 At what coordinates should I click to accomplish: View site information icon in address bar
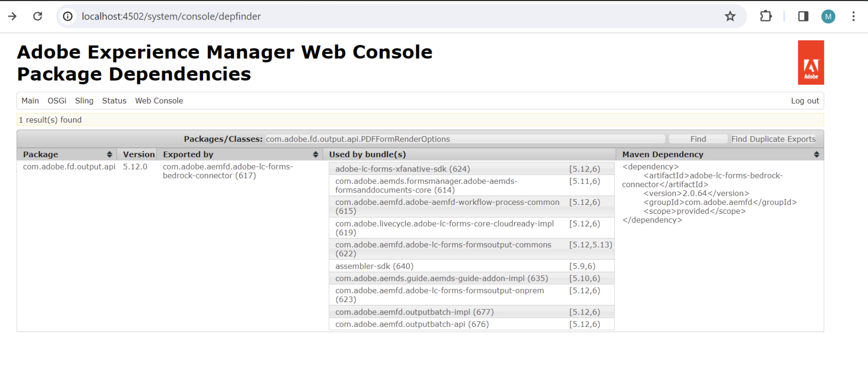68,16
